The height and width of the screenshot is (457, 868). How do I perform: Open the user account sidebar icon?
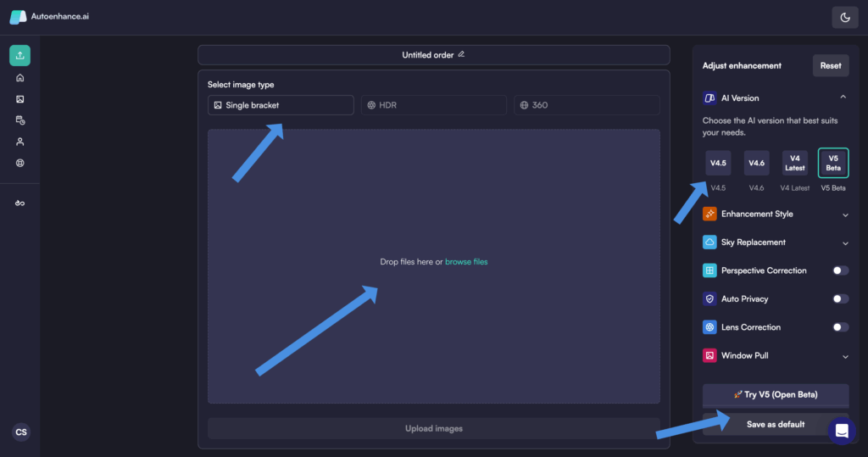pos(19,142)
